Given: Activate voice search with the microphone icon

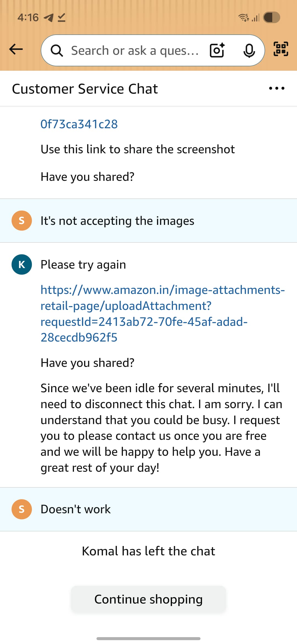Looking at the screenshot, I should 249,50.
